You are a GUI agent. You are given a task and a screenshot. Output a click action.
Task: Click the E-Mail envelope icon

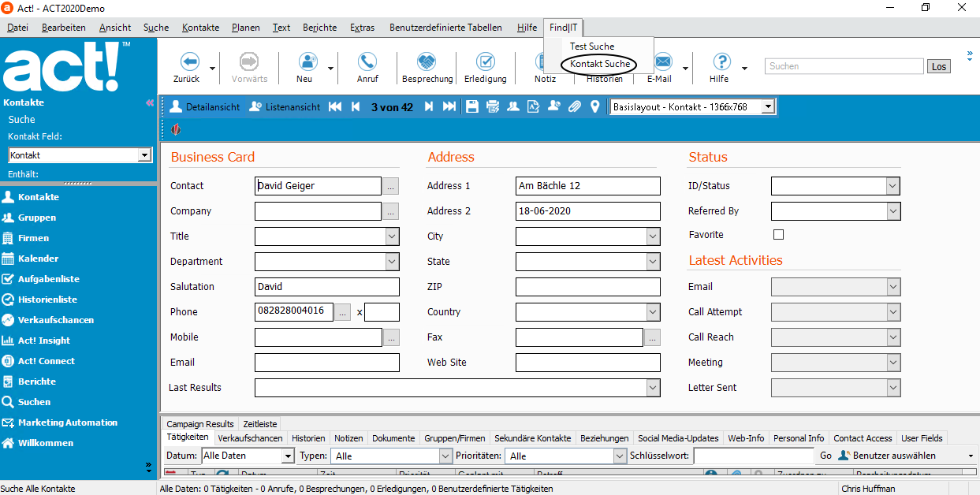pyautogui.click(x=663, y=61)
